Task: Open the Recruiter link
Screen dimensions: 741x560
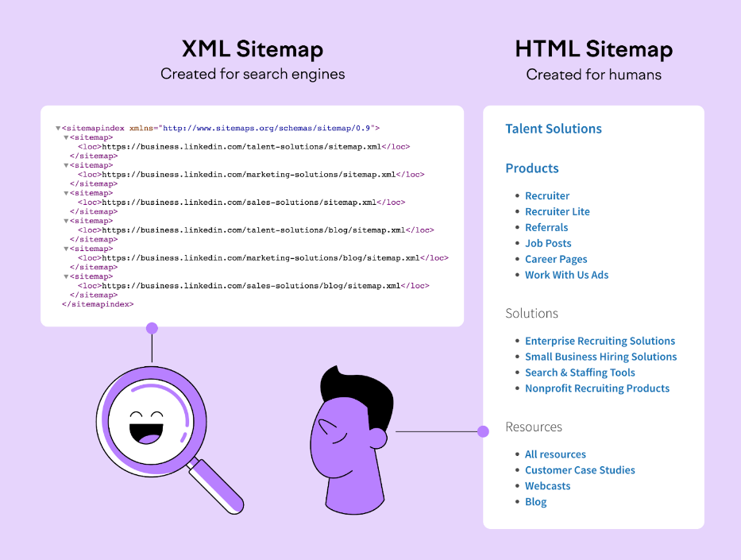Action: tap(547, 195)
